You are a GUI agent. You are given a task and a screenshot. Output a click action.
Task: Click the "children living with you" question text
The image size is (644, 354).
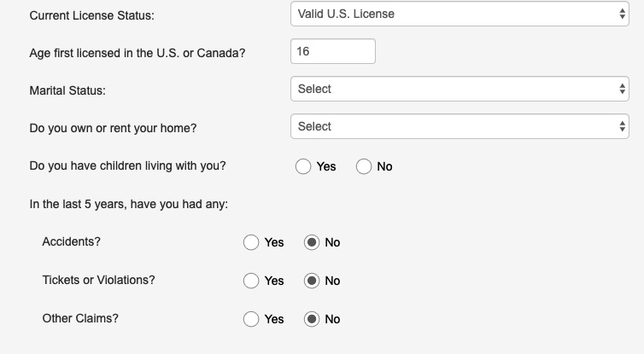point(127,165)
